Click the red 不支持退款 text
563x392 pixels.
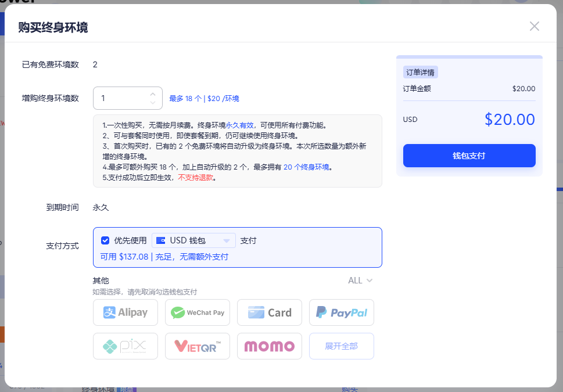pos(195,177)
